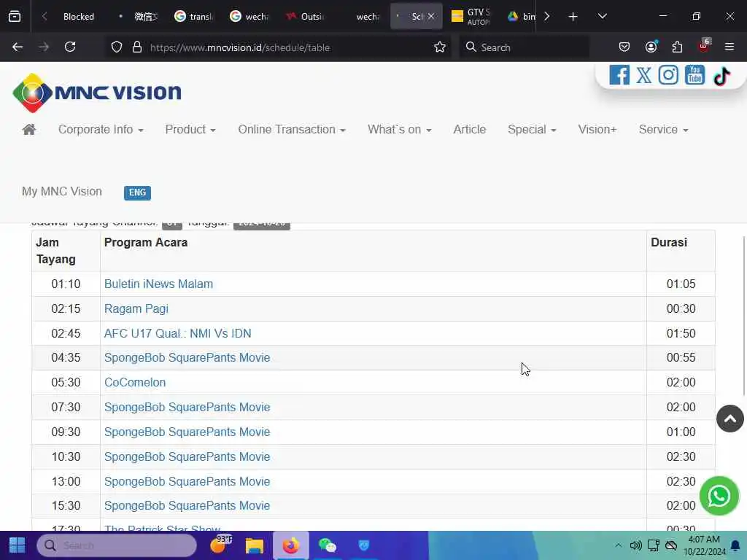Open the Instagram social icon
747x560 pixels.
668,75
